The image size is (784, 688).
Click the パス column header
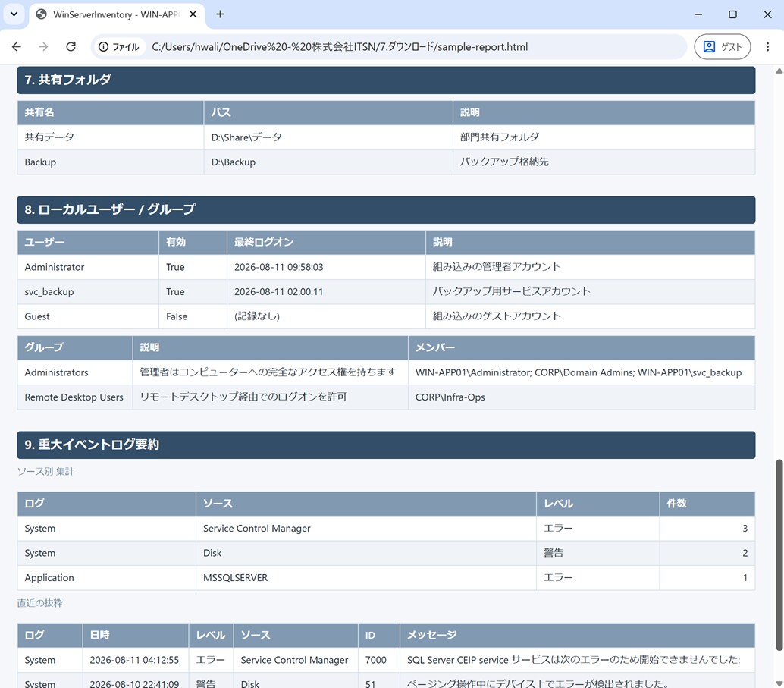click(x=328, y=112)
